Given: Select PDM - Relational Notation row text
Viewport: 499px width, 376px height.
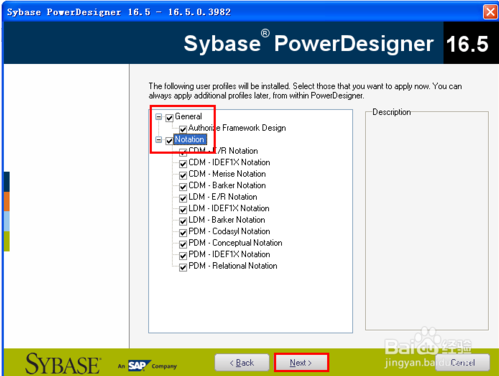Looking at the screenshot, I should pos(233,266).
